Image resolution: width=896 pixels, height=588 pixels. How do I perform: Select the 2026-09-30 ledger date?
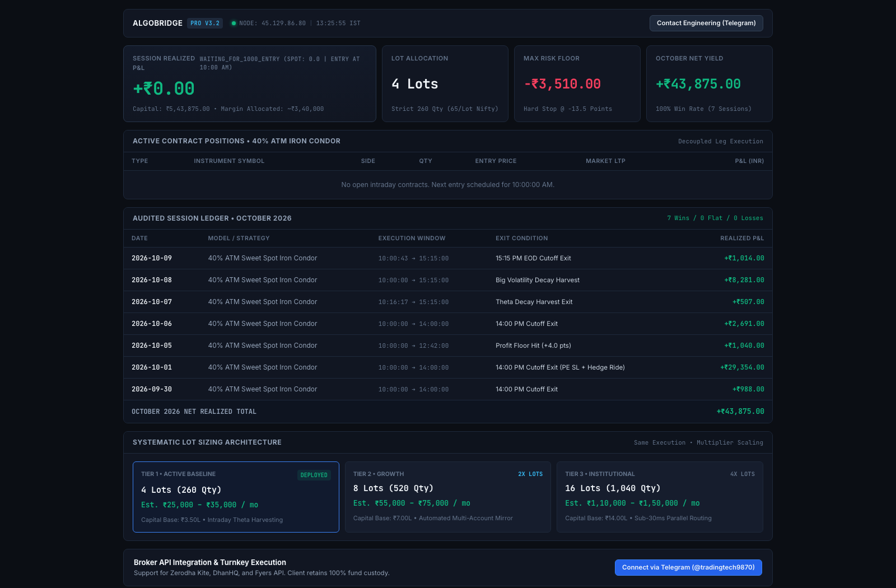(x=152, y=389)
